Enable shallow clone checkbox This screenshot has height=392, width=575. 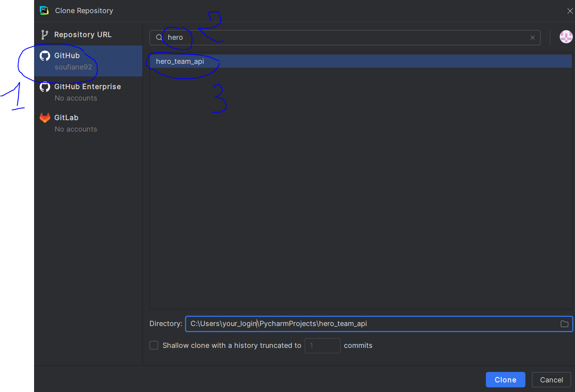coord(154,345)
